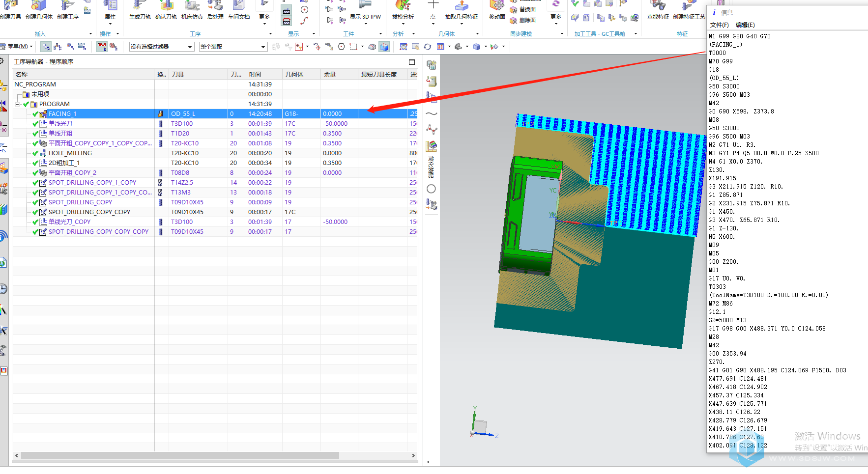Select the Delete Face (删除面) tool
Screen dimensions: 868x474
(x=523, y=20)
